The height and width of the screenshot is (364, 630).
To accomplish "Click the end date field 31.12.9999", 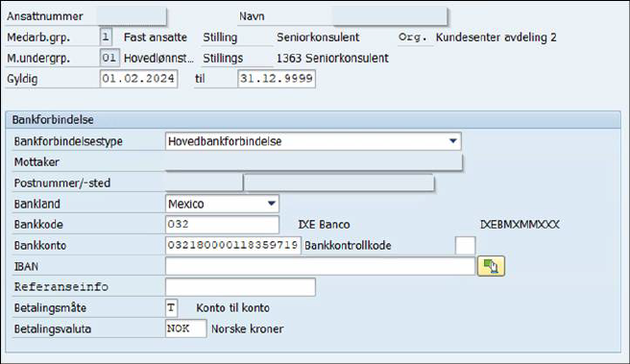I will 277,79.
